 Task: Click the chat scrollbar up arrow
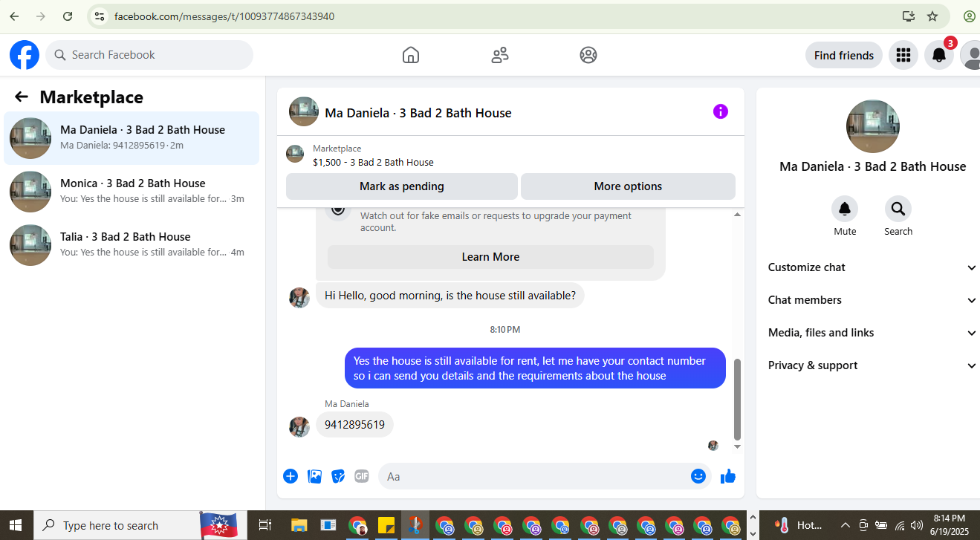737,215
